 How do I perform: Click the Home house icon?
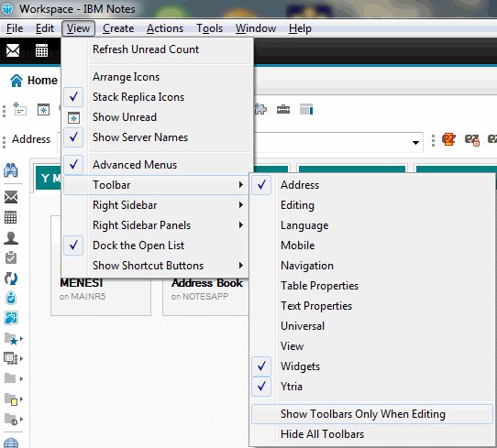point(17,81)
